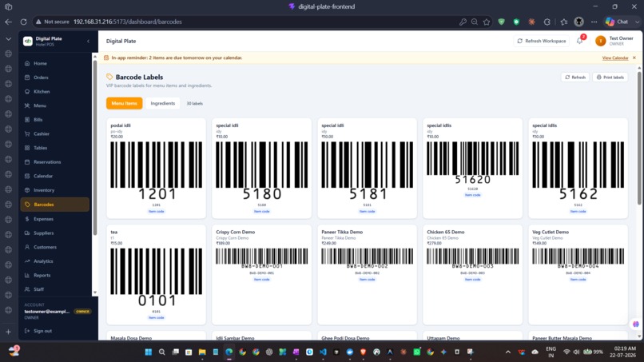Open Windows taskbar search

coord(162,352)
